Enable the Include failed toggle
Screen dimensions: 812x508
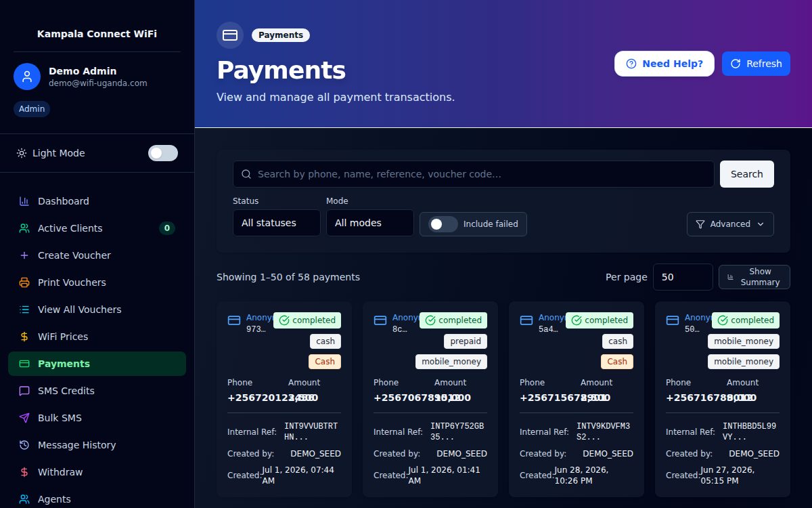443,224
